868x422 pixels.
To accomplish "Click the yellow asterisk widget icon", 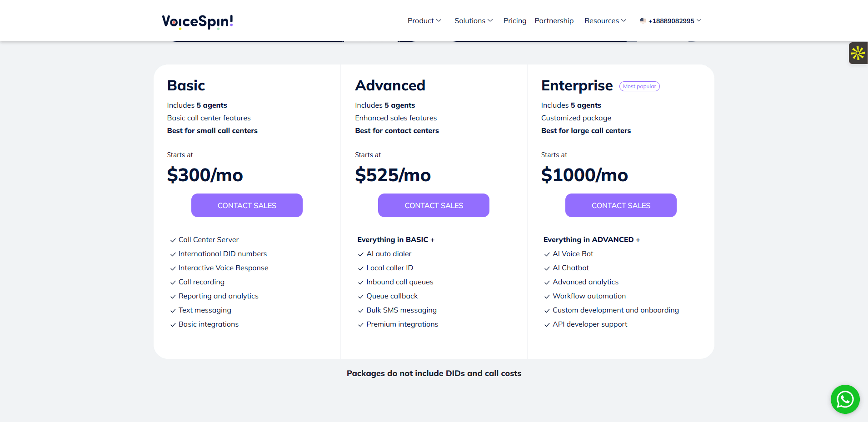I will click(x=858, y=53).
